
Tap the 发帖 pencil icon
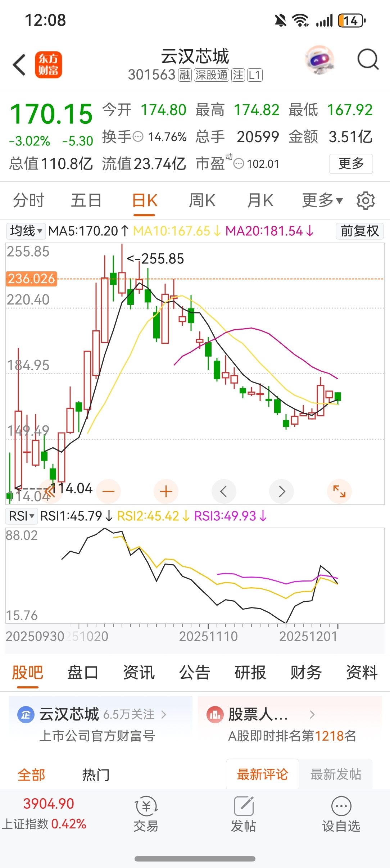(x=244, y=806)
